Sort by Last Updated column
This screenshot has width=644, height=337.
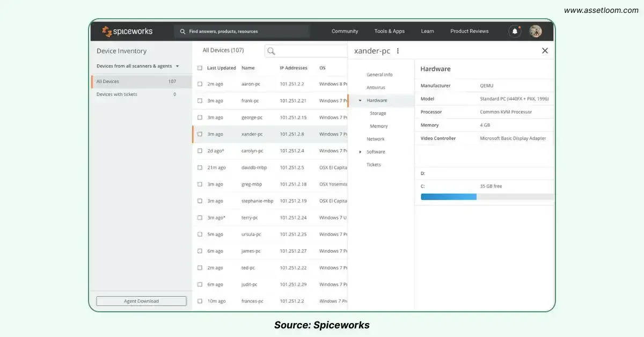(222, 68)
